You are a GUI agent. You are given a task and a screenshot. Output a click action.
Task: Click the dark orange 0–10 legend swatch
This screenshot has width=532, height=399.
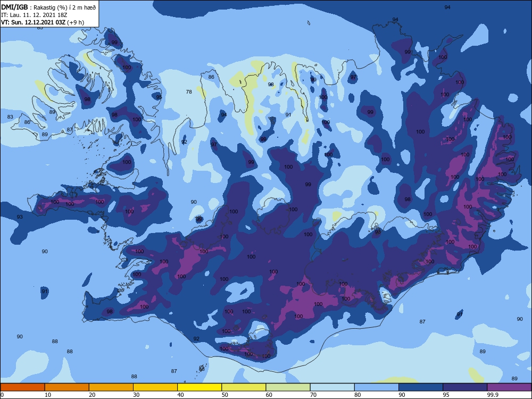[x=22, y=387]
